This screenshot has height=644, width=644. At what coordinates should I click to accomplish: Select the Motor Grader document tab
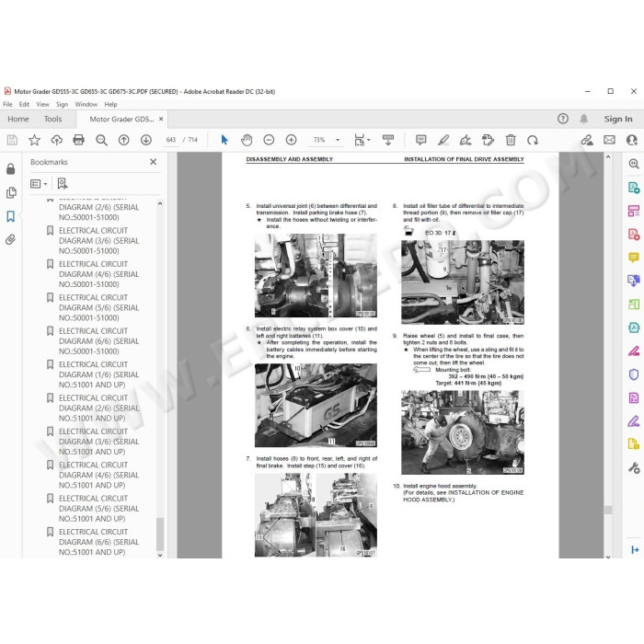click(x=121, y=119)
